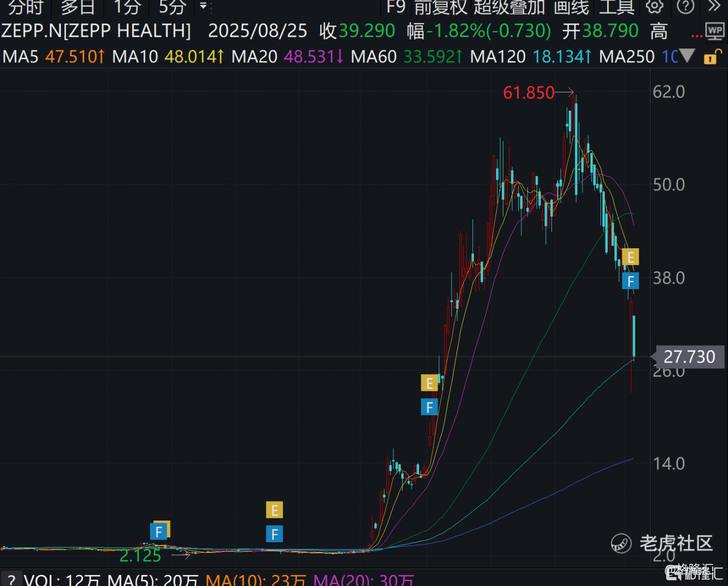This screenshot has width=728, height=586.
Task: Switch to the 多日 multi-day tab
Action: point(77,7)
